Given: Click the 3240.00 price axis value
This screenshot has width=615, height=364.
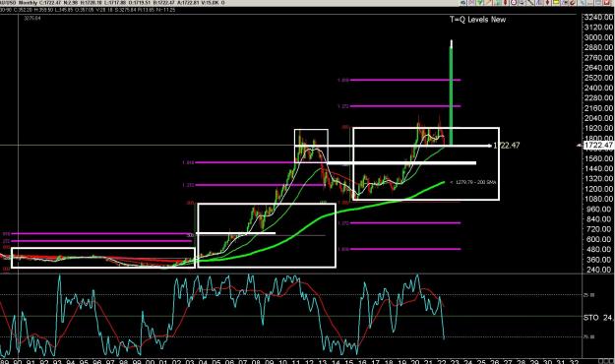Looking at the screenshot, I should tap(598, 18).
